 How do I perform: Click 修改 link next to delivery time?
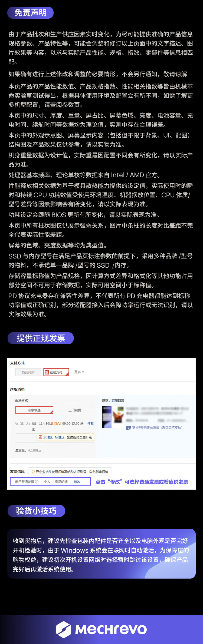[x=90, y=423]
